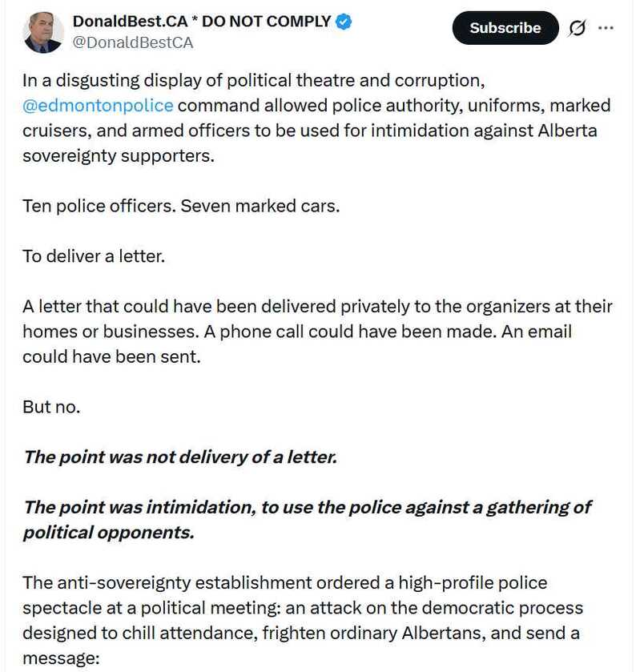644x672 pixels.
Task: Open DonaldBest profile avatar picture
Action: point(43,33)
